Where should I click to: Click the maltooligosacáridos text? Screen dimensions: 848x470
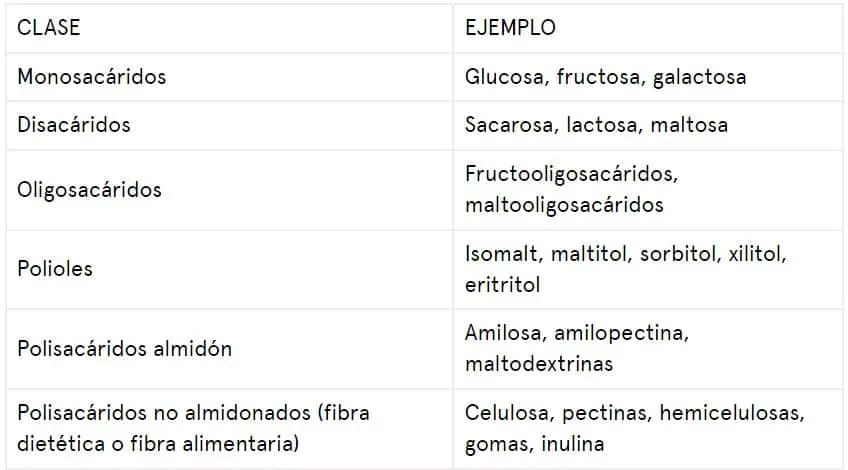click(x=564, y=205)
